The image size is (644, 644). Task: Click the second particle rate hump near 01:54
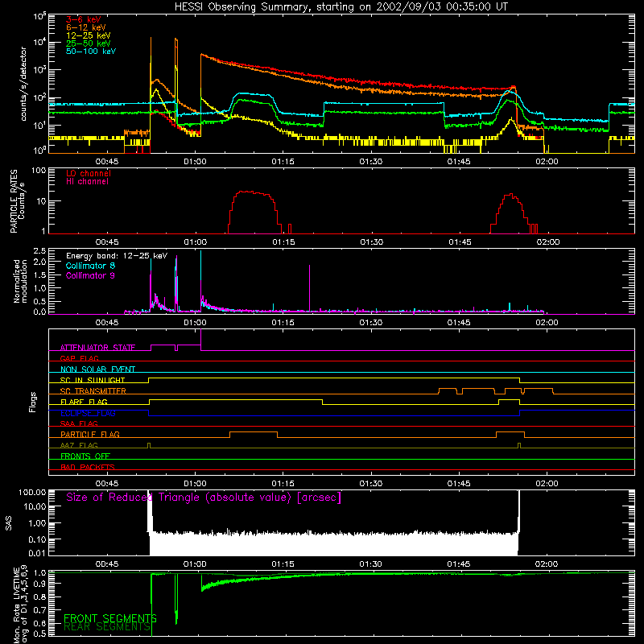click(x=510, y=212)
